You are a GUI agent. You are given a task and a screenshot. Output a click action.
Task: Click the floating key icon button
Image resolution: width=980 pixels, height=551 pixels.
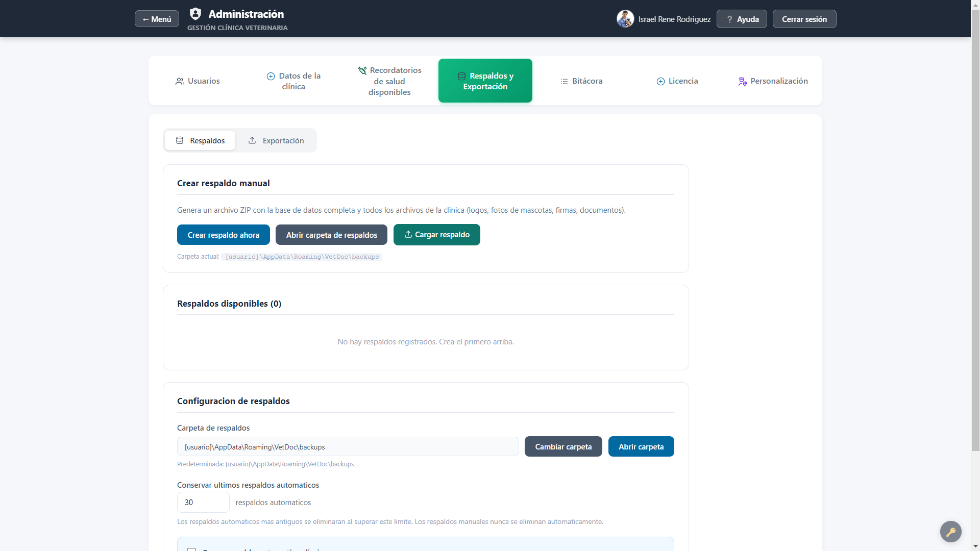pyautogui.click(x=951, y=532)
